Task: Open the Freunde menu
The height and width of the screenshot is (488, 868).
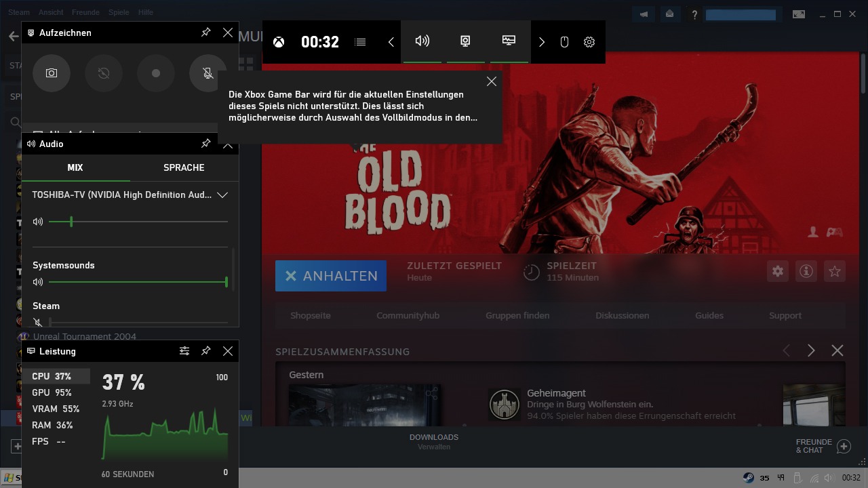Action: click(85, 12)
